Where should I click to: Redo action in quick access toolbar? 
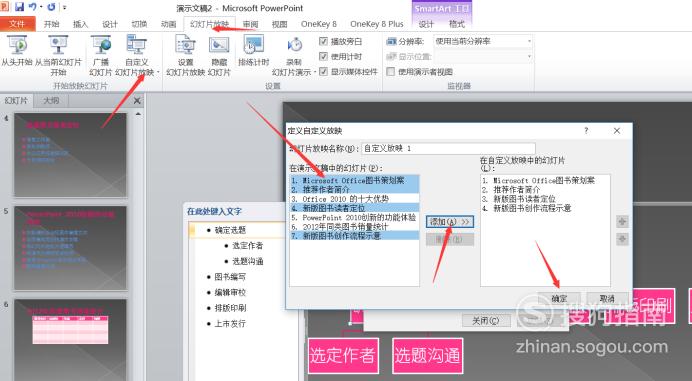(x=51, y=7)
